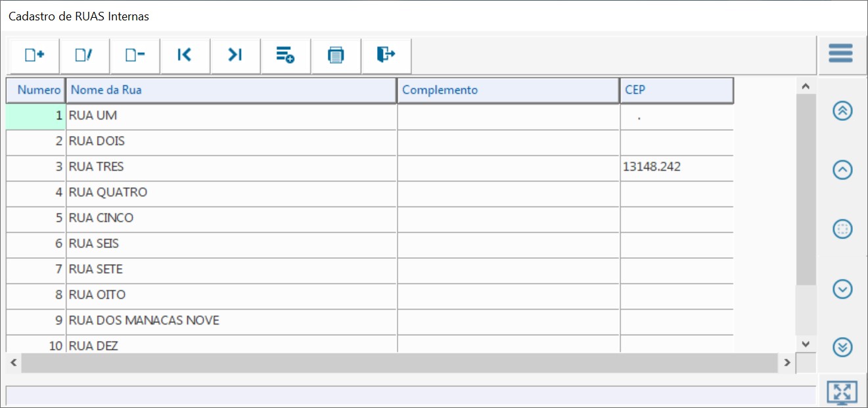Click the add new record icon
Viewport: 868px width, 408px height.
point(34,55)
